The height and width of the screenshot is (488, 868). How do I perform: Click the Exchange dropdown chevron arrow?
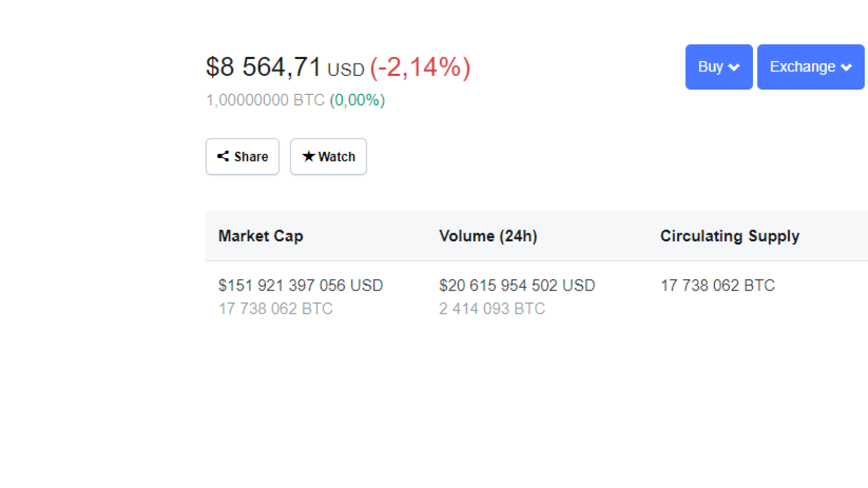tap(846, 67)
